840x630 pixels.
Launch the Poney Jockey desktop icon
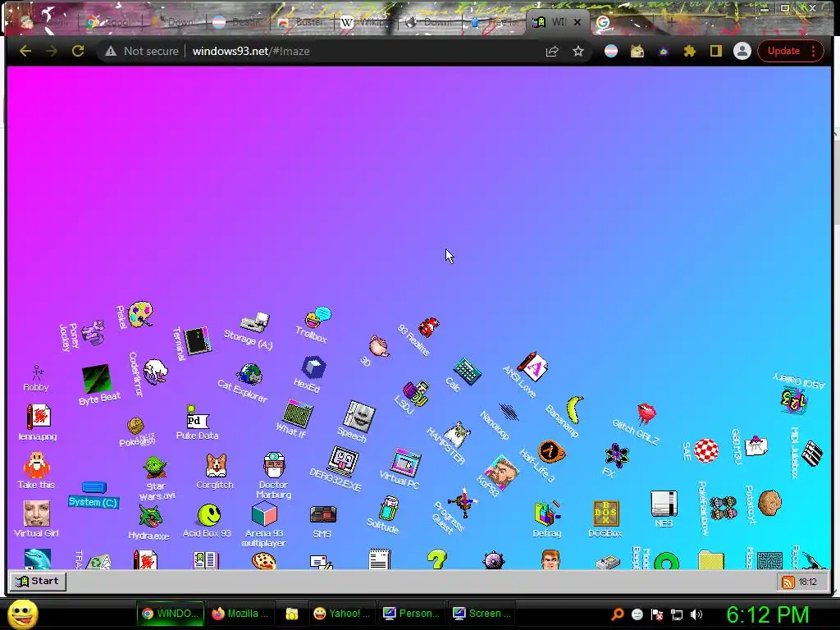[94, 332]
